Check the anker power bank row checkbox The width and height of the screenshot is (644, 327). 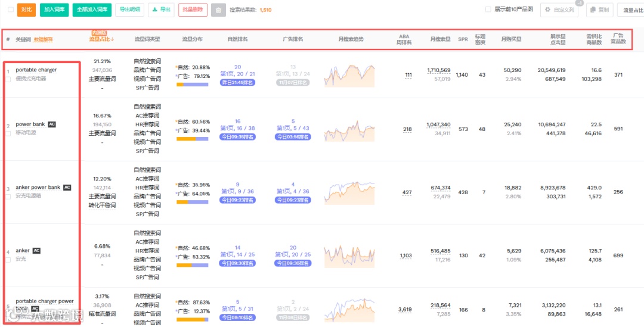coord(8,197)
